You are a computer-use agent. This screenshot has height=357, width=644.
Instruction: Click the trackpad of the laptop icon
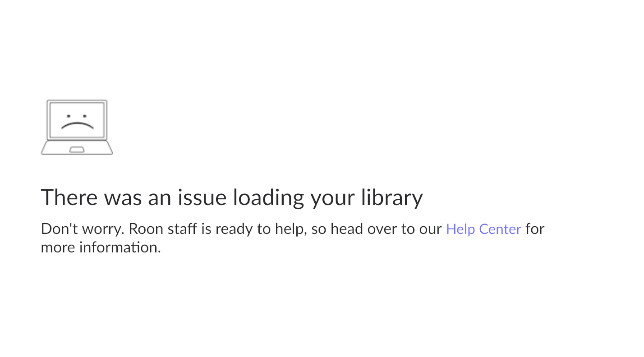tap(77, 150)
